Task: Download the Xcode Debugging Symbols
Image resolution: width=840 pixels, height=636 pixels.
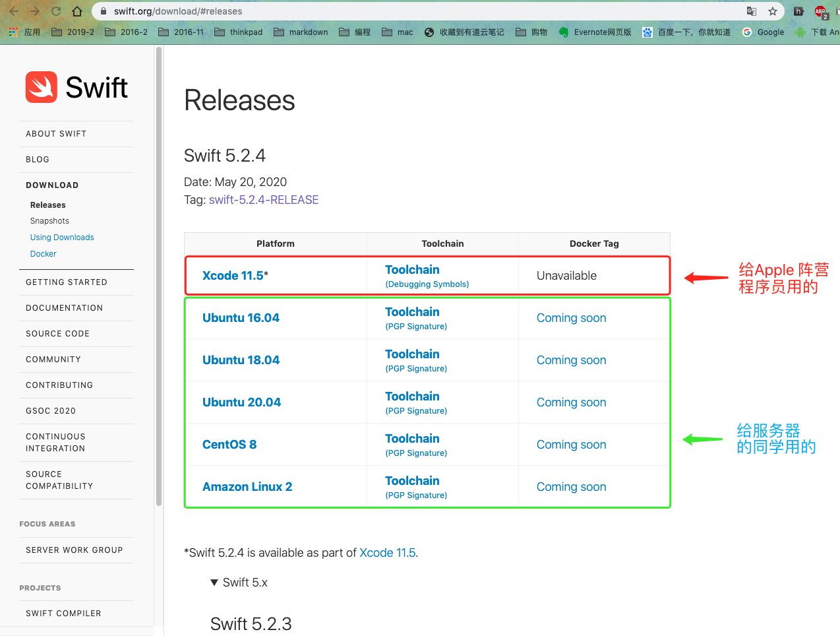Action: [x=427, y=284]
